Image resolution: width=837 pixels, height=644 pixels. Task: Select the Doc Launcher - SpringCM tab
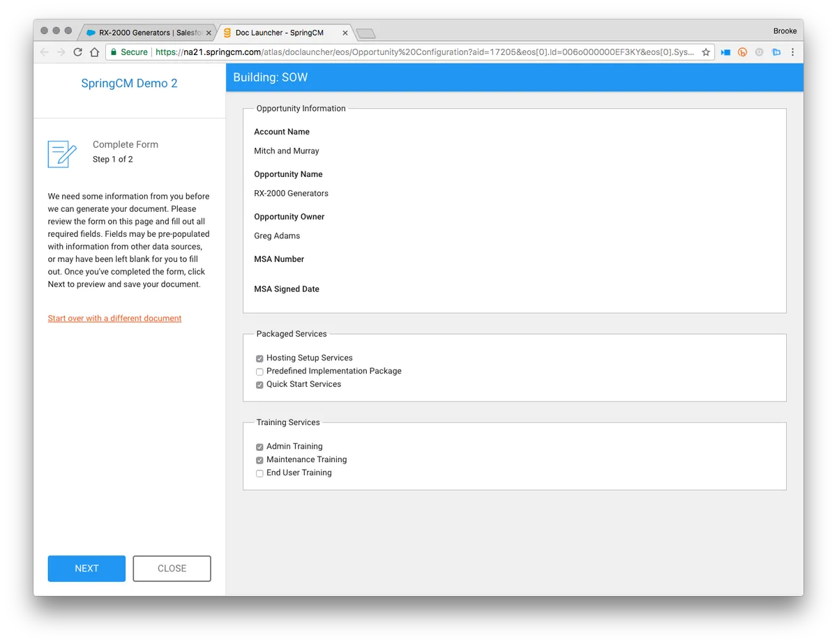point(284,33)
